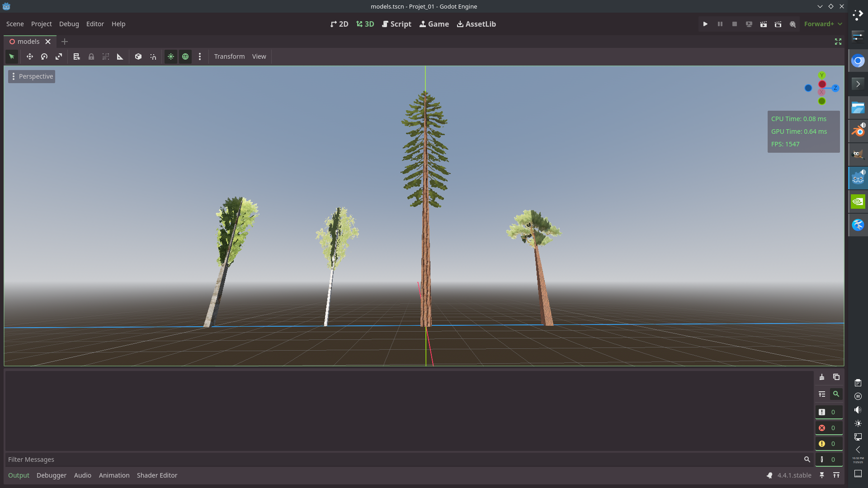Open the Forward+ renderer dropdown
The width and height of the screenshot is (868, 488).
point(823,24)
